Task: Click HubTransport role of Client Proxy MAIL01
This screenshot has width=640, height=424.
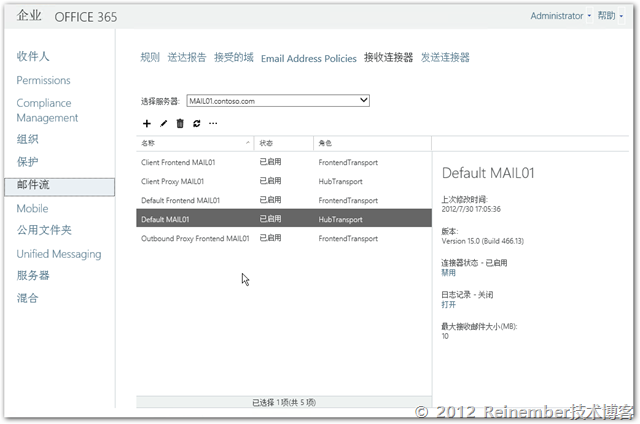Action: point(340,182)
